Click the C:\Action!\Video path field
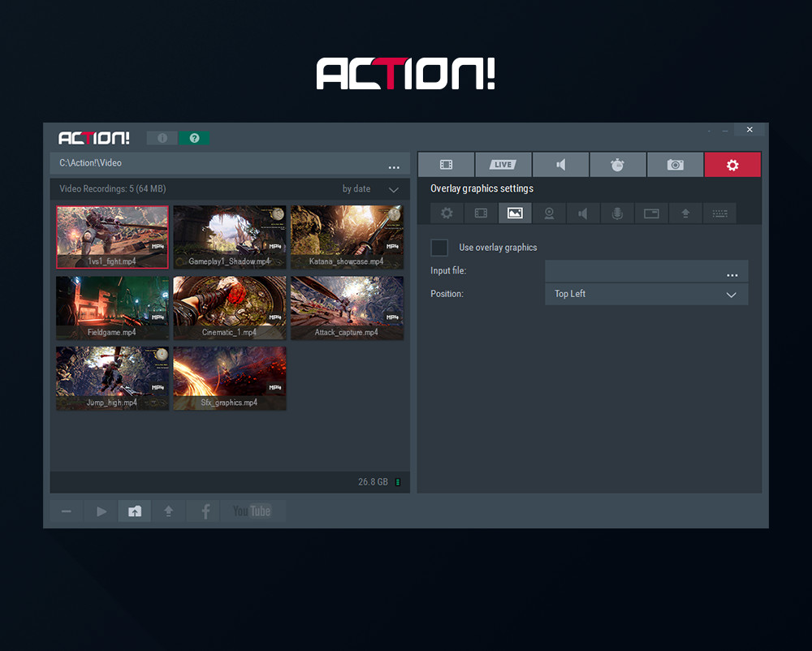Screen dimensions: 812x651 pyautogui.click(x=230, y=163)
